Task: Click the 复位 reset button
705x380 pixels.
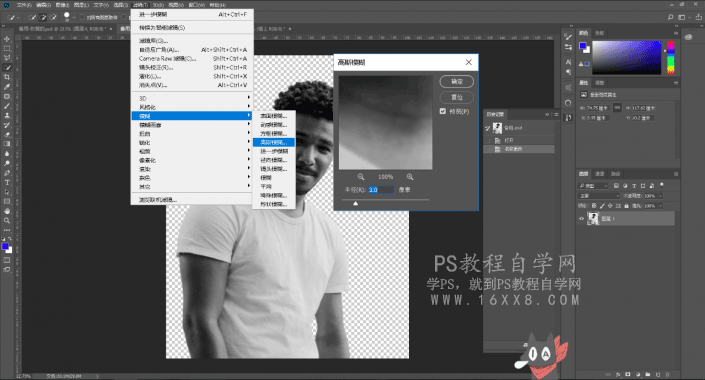Action: (456, 97)
